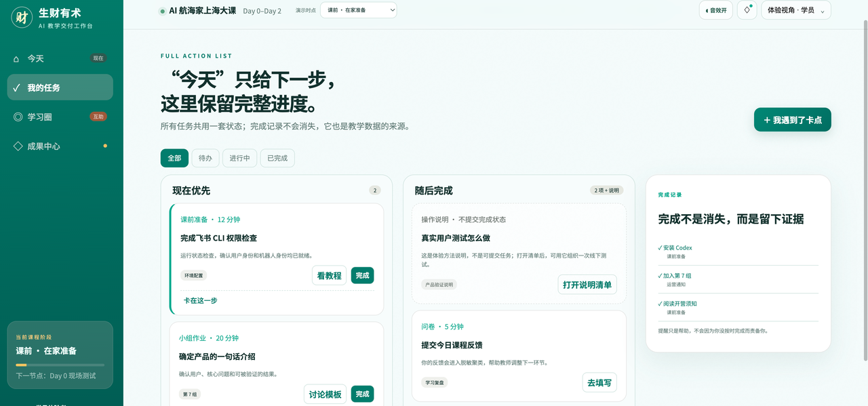The height and width of the screenshot is (406, 868).
Task: Click the 学习复盘 tag
Action: 435,382
